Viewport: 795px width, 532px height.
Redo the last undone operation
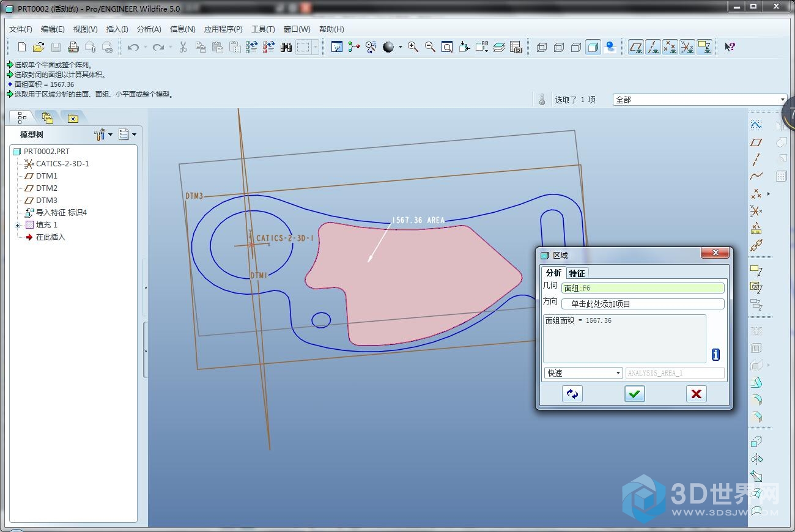[158, 47]
